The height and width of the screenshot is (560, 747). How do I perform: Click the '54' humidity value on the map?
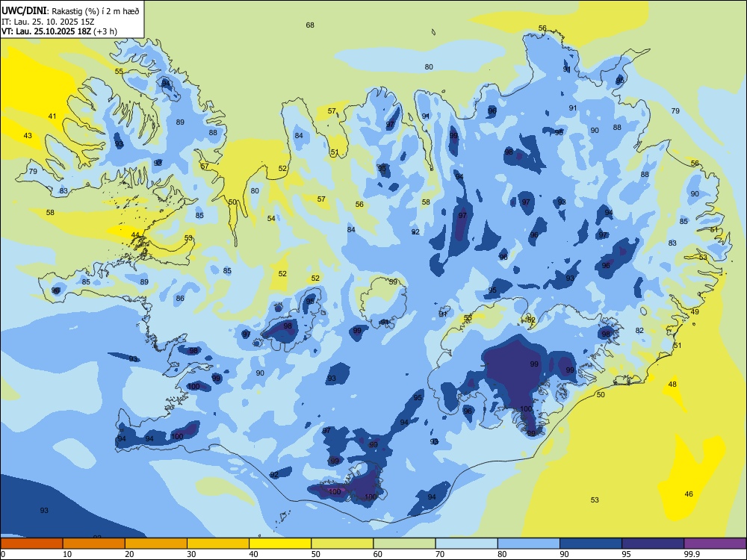(272, 219)
